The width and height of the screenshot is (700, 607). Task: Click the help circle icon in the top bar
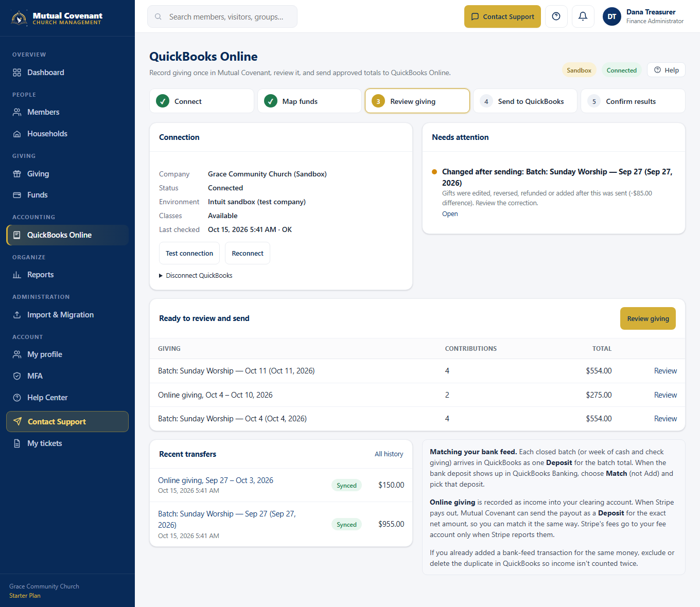click(556, 16)
